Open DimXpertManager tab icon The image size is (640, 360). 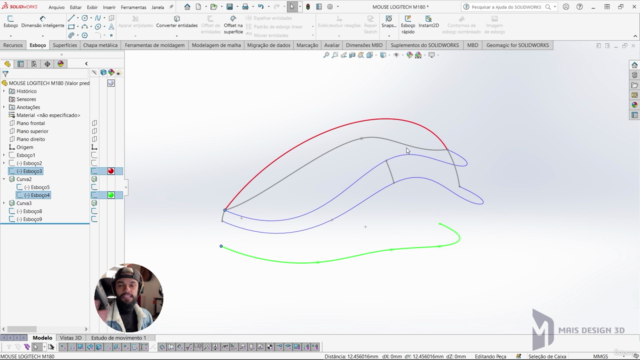(47, 64)
